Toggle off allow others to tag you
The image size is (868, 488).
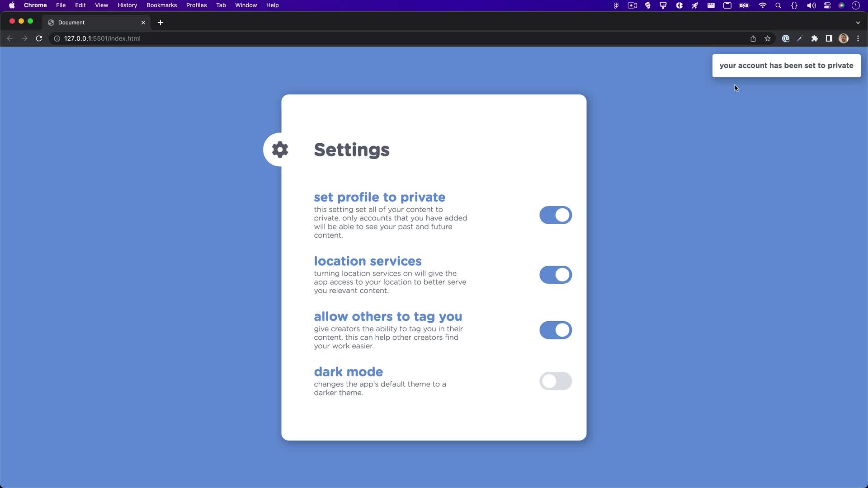(x=556, y=330)
